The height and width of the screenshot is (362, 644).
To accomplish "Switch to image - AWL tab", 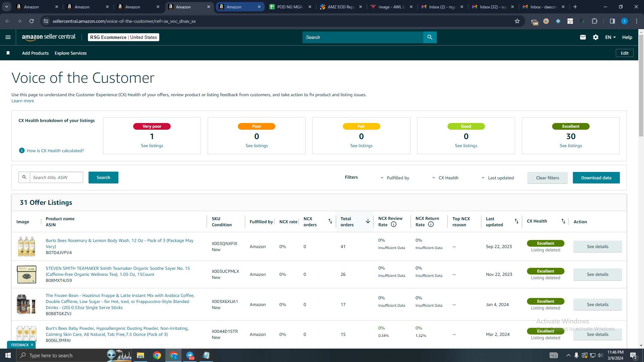I will [x=391, y=7].
